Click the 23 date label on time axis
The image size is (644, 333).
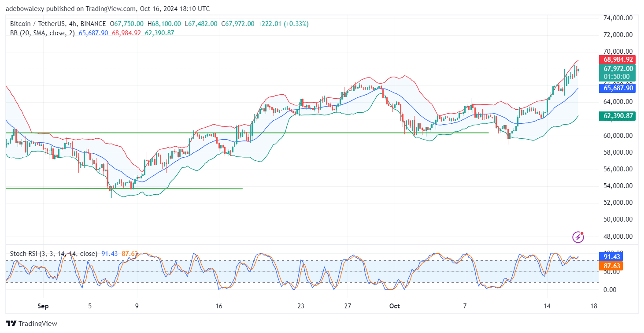coord(301,306)
